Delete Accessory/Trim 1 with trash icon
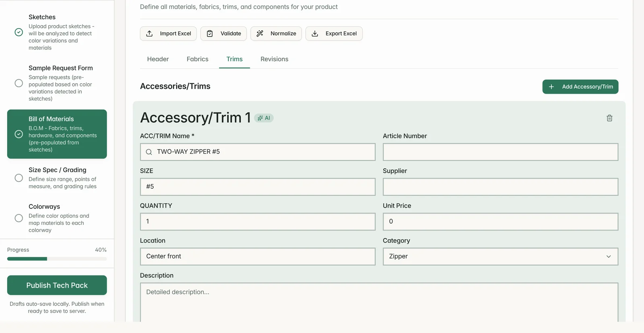The width and height of the screenshot is (644, 333). pos(609,118)
